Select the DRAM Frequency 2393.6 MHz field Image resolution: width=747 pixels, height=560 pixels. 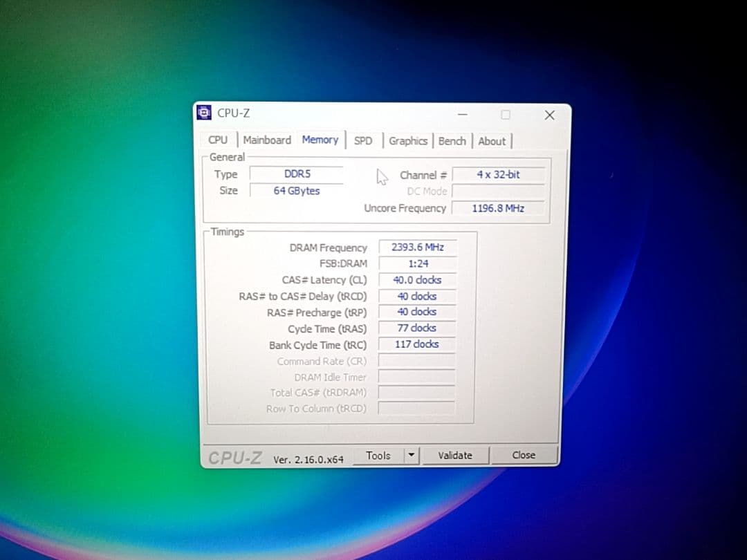point(417,248)
